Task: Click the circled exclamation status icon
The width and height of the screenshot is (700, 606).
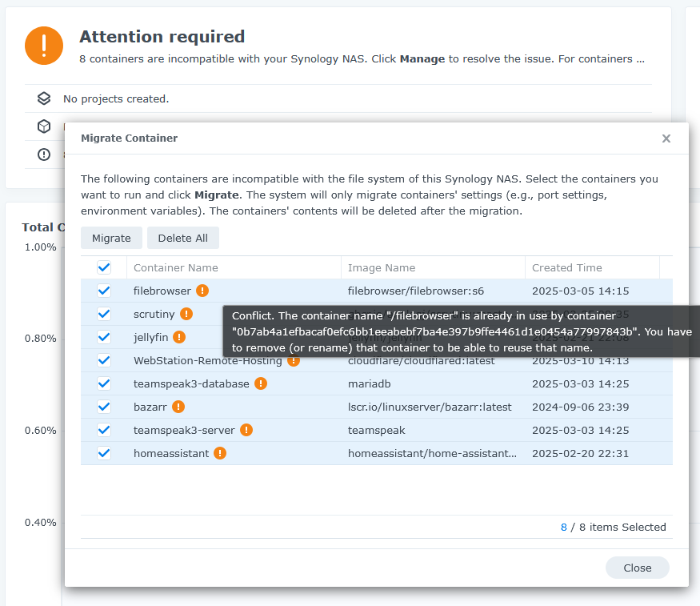Action: [x=44, y=155]
